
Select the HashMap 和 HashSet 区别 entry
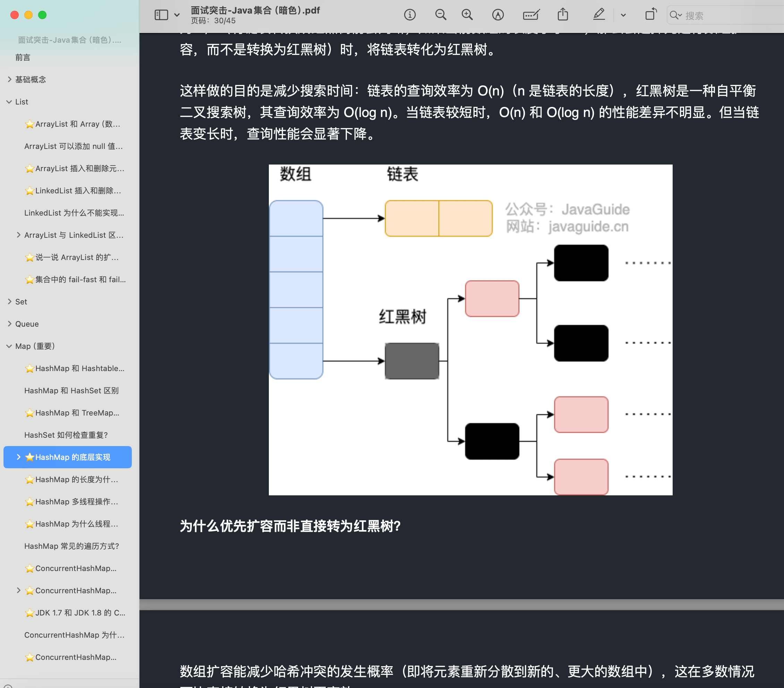coord(71,390)
